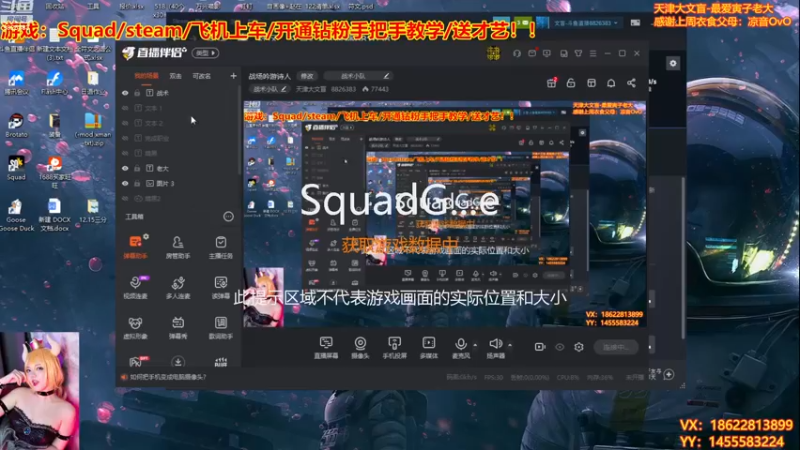Hide the 老大 text layer
This screenshot has width=800, height=450.
(125, 168)
